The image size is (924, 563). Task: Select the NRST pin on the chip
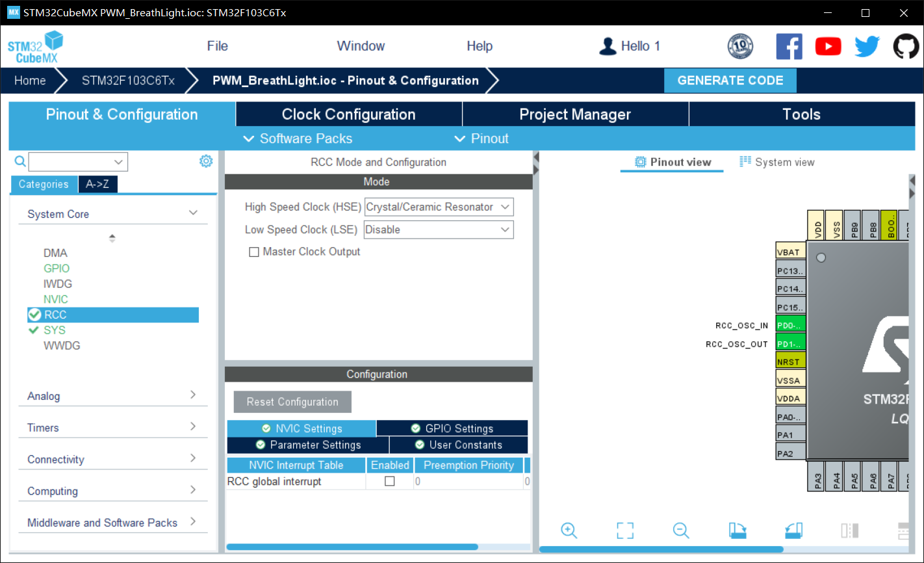click(x=791, y=361)
